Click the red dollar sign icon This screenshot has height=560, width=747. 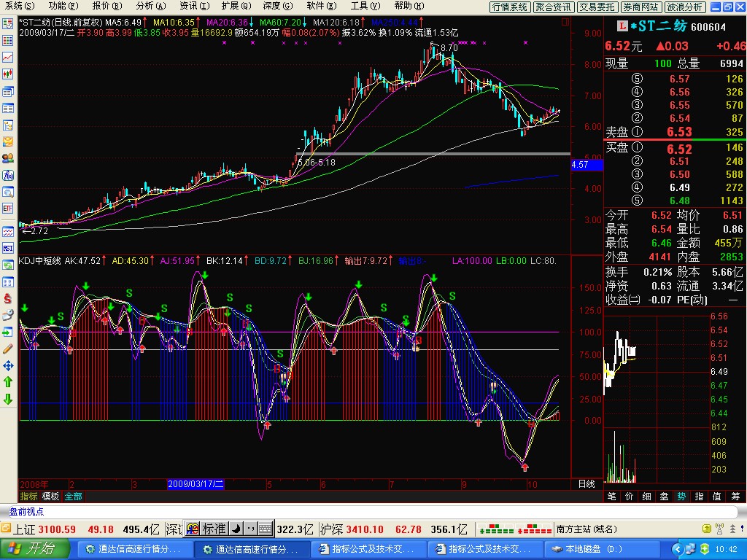click(x=7, y=298)
